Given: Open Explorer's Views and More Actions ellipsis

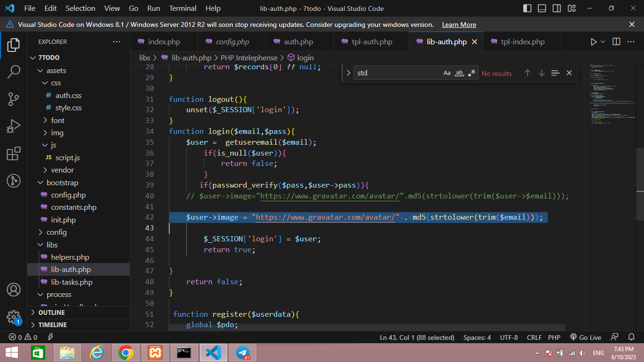Looking at the screenshot, I should [x=116, y=42].
